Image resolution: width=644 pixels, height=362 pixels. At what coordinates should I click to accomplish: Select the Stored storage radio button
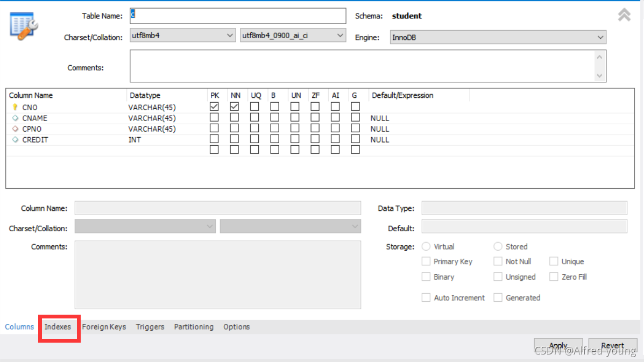point(498,246)
